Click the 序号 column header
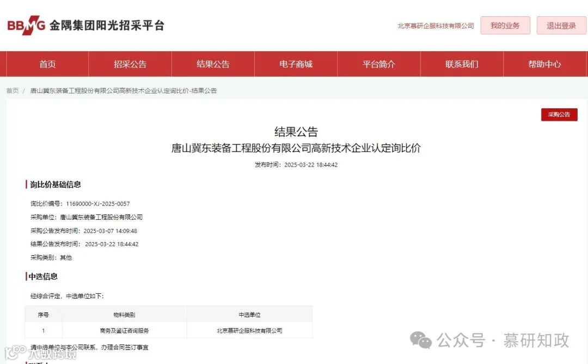 (43, 315)
